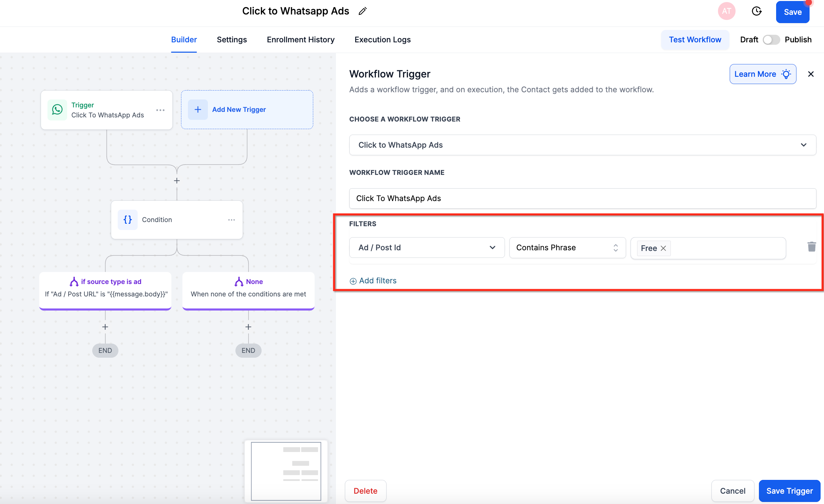Switch to the Settings tab

[232, 40]
